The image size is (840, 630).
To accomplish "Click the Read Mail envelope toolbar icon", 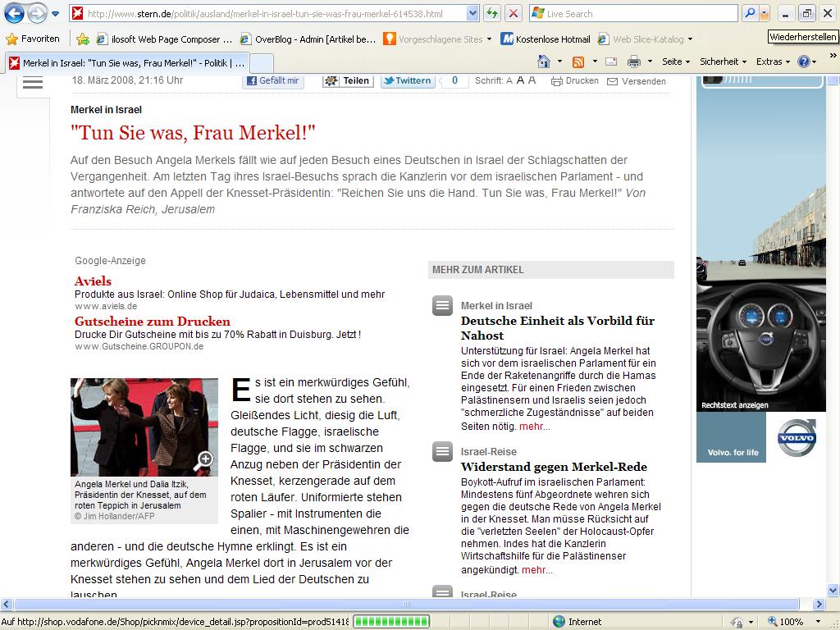I will (611, 62).
